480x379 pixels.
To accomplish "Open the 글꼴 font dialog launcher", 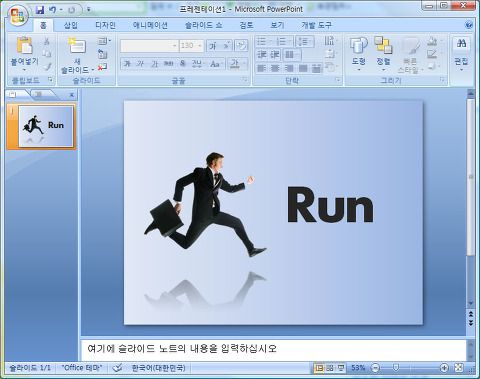I will [x=245, y=80].
